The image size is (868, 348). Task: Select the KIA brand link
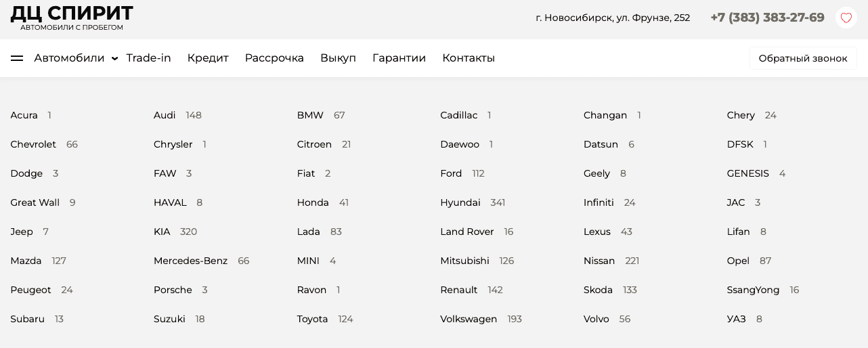coord(162,232)
